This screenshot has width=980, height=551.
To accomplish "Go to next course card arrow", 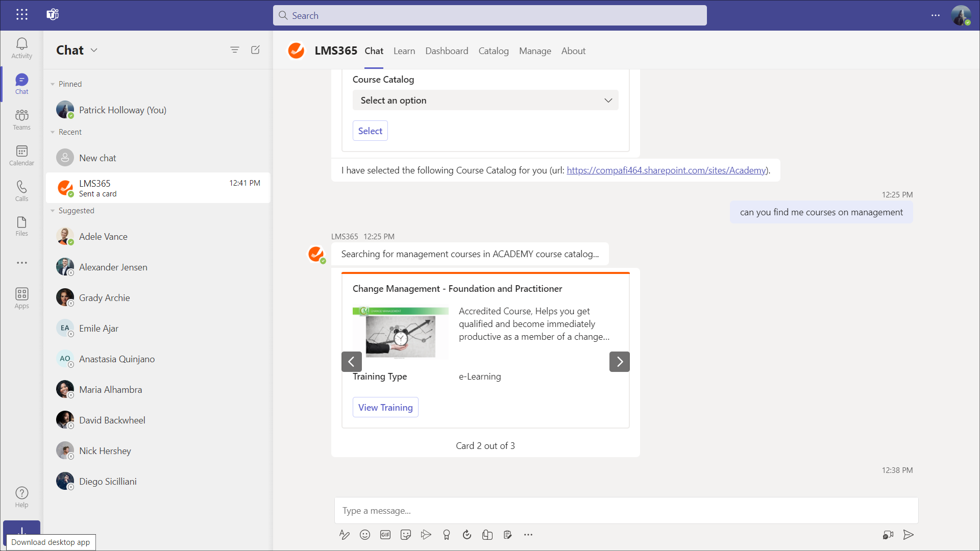I will (619, 362).
